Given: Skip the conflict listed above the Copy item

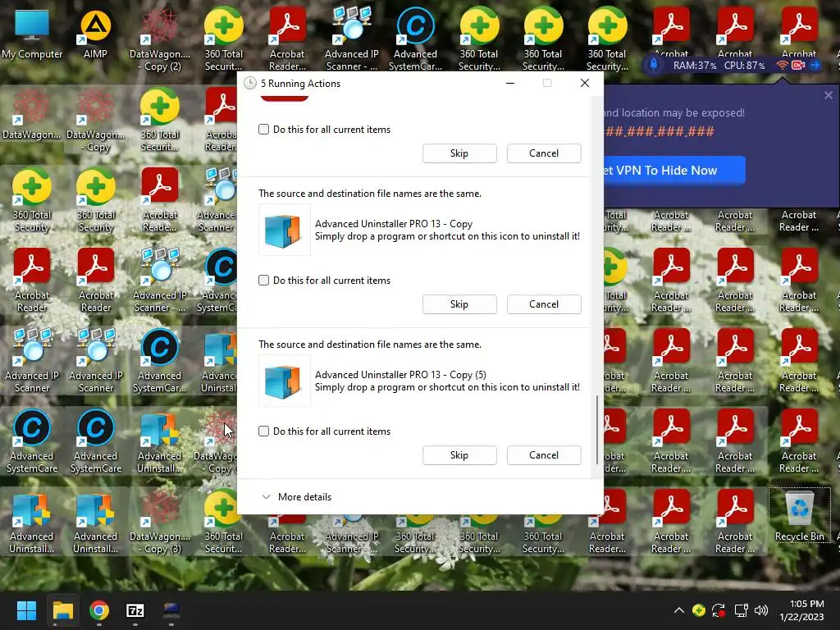Looking at the screenshot, I should coord(459,153).
